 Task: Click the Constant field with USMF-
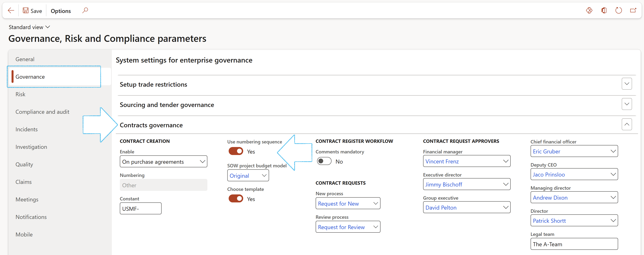point(141,208)
